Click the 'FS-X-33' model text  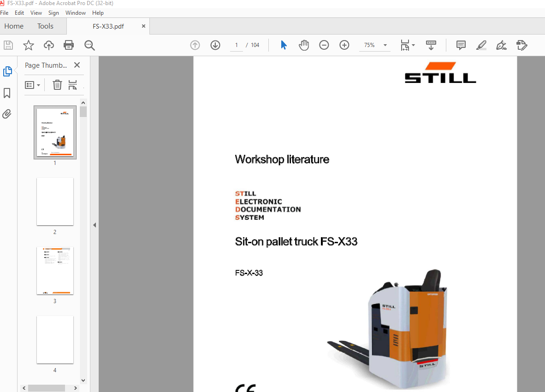point(249,273)
